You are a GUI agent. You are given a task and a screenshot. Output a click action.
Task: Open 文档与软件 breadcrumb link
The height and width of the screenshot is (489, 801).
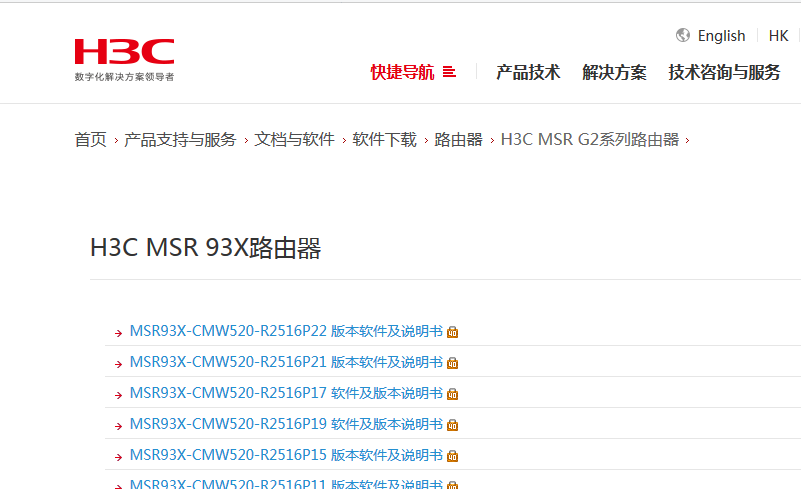tap(294, 139)
